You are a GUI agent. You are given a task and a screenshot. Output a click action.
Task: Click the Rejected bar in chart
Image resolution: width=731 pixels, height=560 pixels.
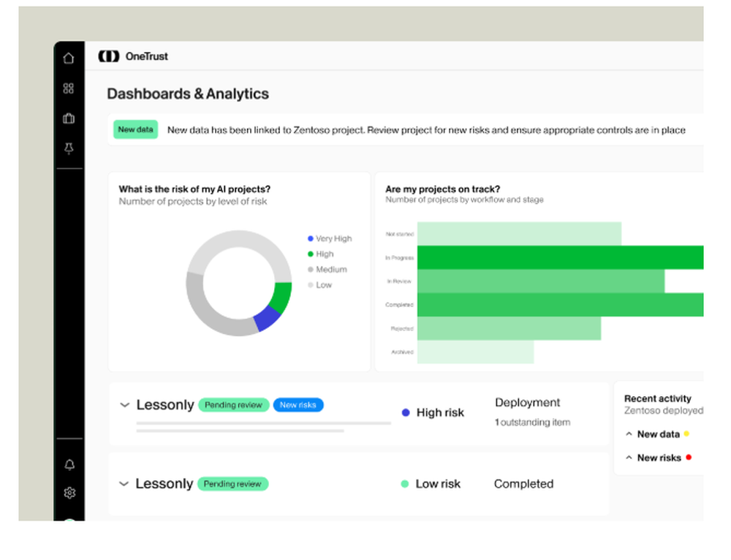[x=509, y=328]
